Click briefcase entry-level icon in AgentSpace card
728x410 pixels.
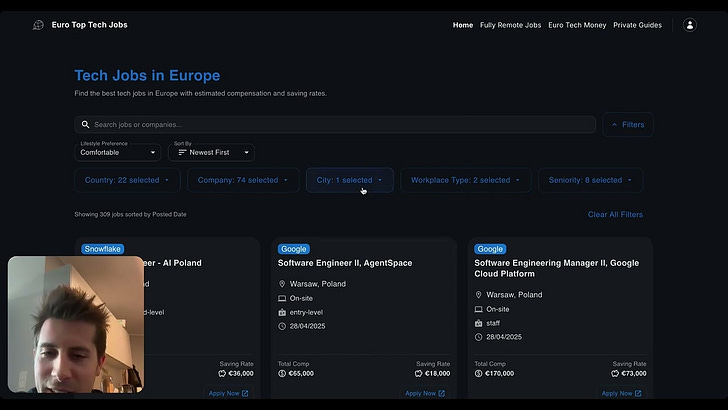point(282,312)
